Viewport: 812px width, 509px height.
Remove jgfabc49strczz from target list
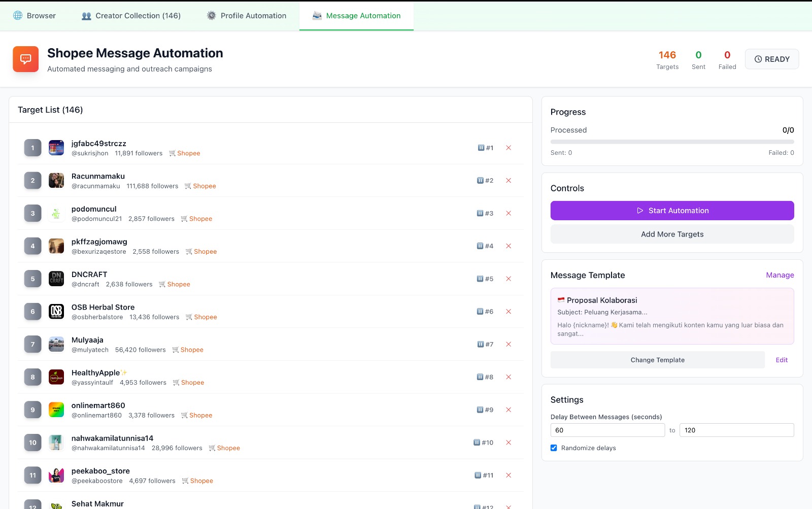509,148
